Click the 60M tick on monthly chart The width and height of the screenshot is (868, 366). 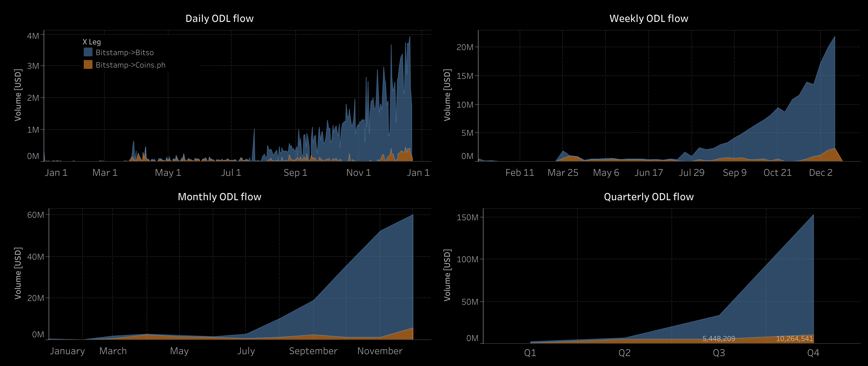pos(36,215)
